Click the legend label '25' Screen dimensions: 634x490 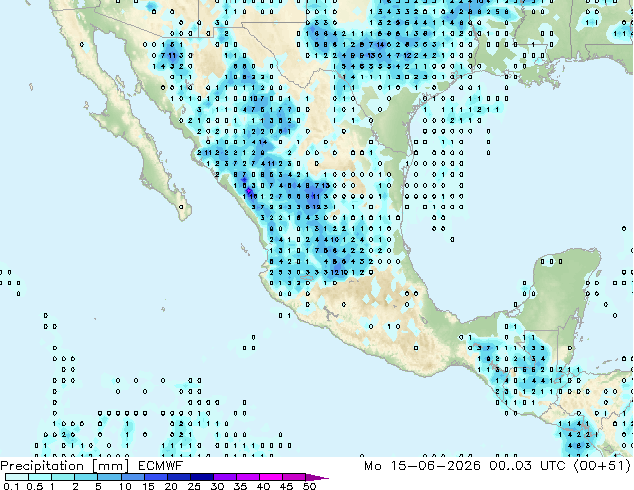click(194, 486)
